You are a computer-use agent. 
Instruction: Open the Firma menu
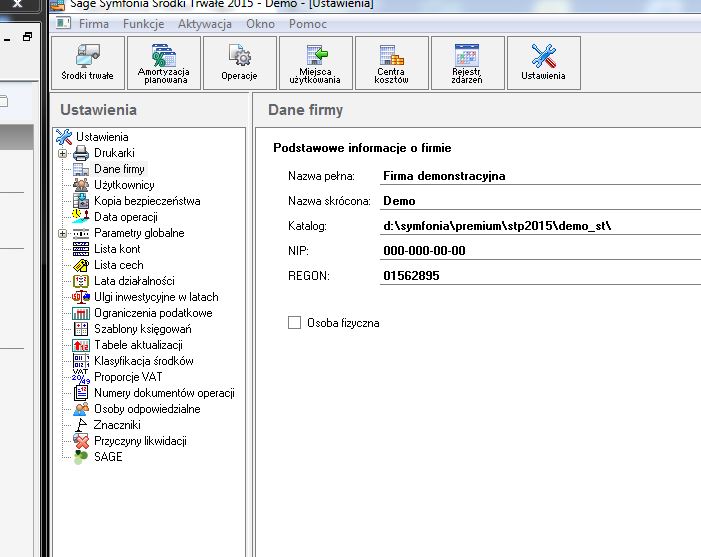click(94, 24)
